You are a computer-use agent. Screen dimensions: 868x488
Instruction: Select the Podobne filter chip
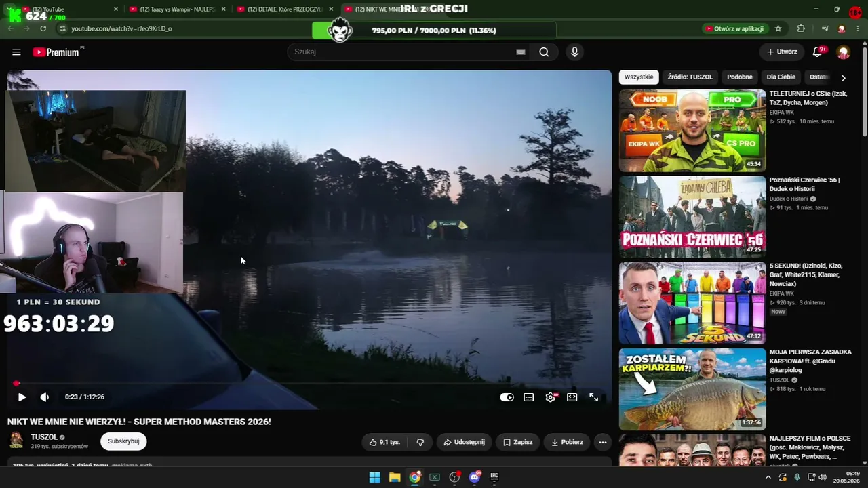(x=740, y=77)
